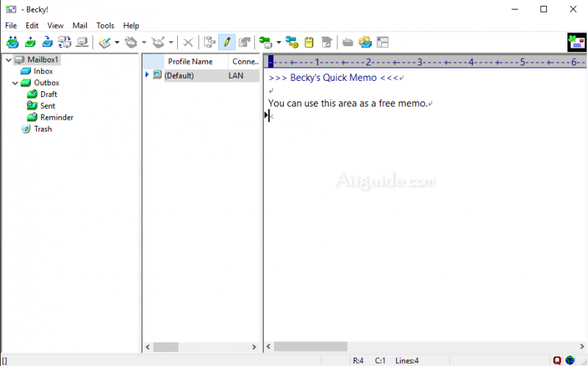Select Mailbox1 in the folder tree
The image size is (588, 366).
[43, 60]
